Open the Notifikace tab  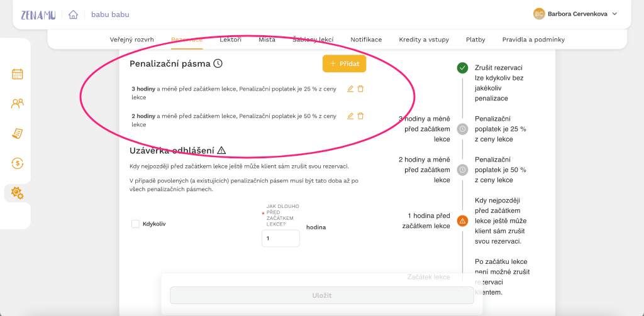[x=366, y=40]
